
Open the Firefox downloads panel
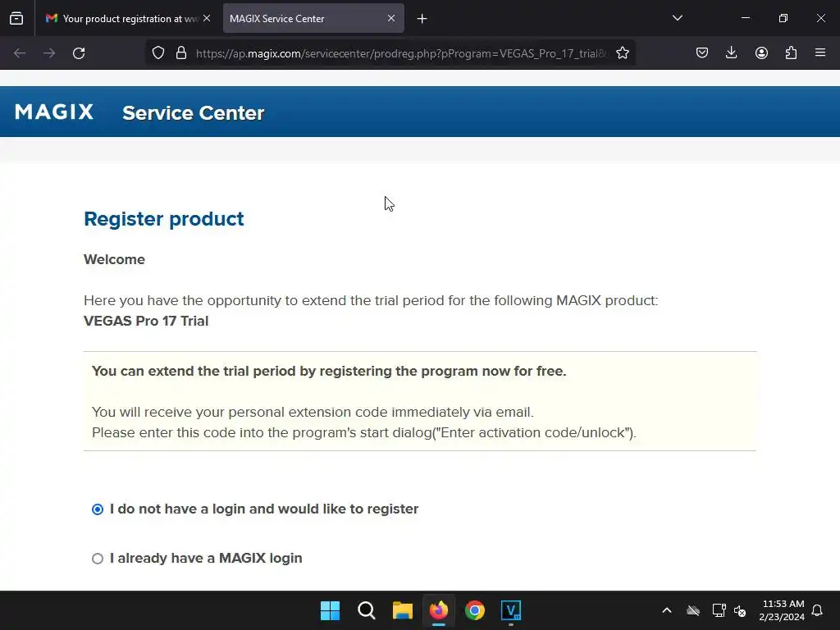[731, 52]
